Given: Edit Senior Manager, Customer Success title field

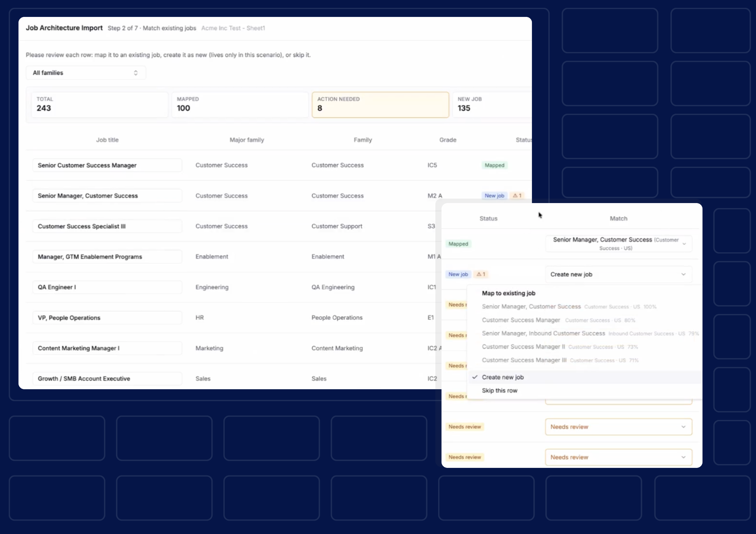Looking at the screenshot, I should (x=107, y=196).
